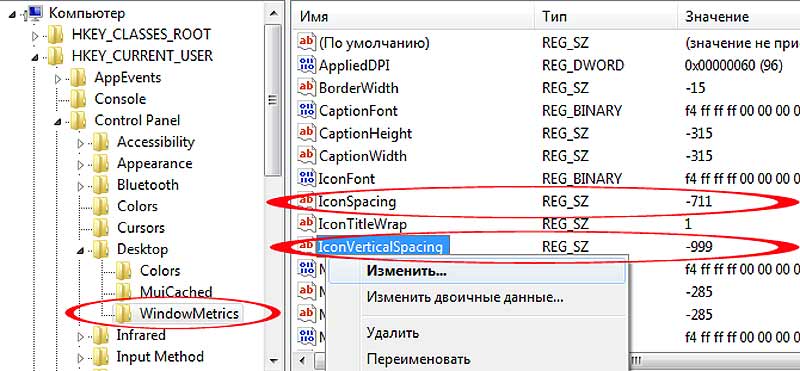Click HKEY_CLASSES_ROOT folder icon
The image size is (800, 371).
[x=55, y=35]
